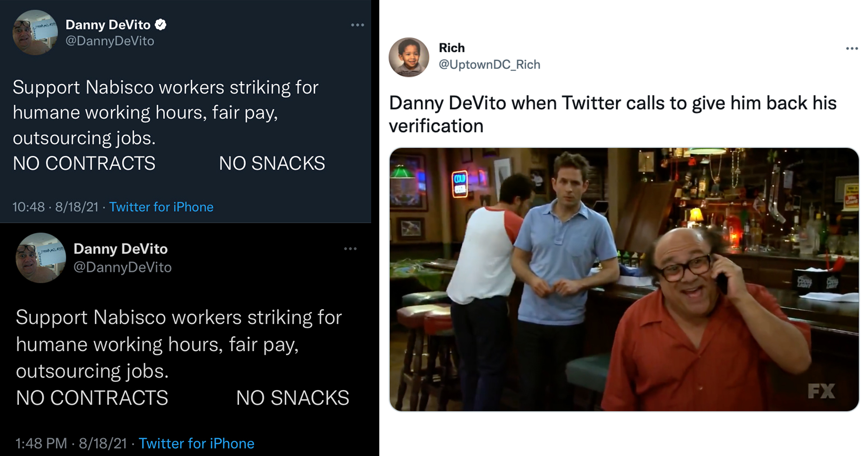
Task: Expand the more menu on Rich's tweet
Action: click(x=852, y=48)
